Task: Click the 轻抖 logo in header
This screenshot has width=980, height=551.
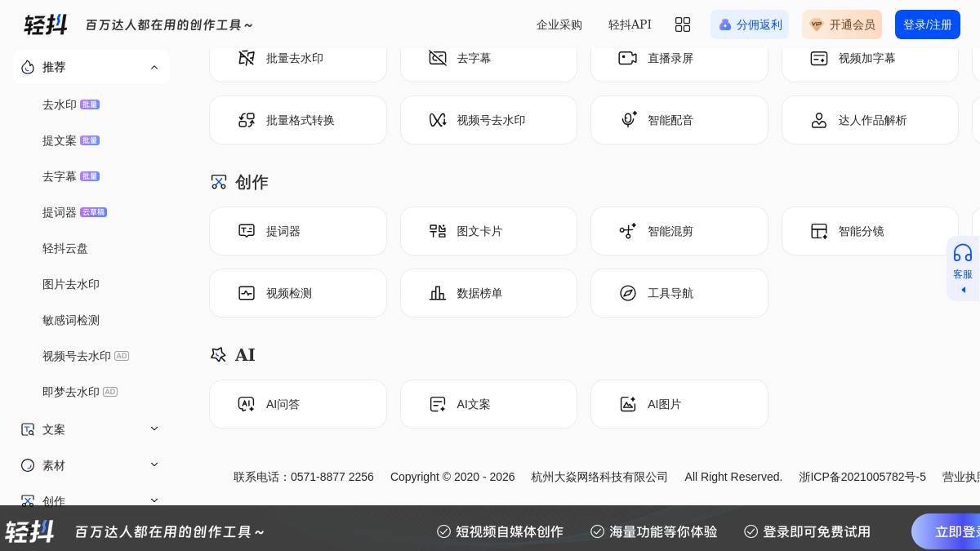Action: [x=46, y=24]
